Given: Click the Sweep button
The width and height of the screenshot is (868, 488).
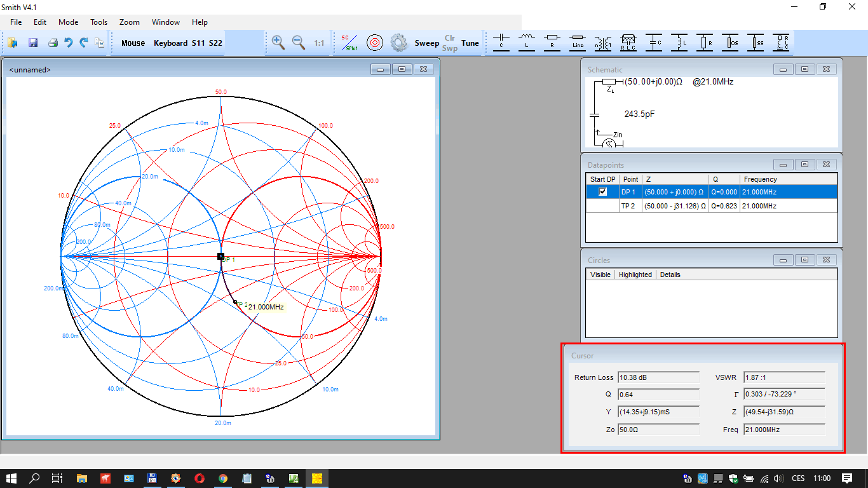Looking at the screenshot, I should 426,43.
